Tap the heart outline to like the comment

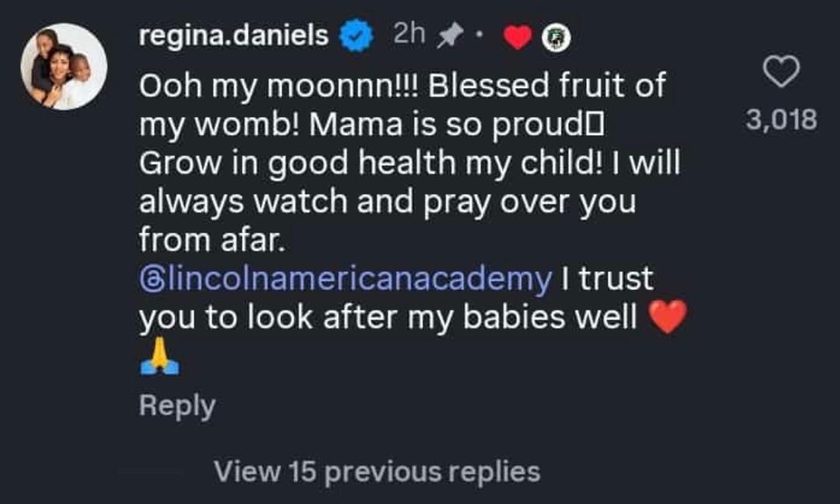point(781,75)
